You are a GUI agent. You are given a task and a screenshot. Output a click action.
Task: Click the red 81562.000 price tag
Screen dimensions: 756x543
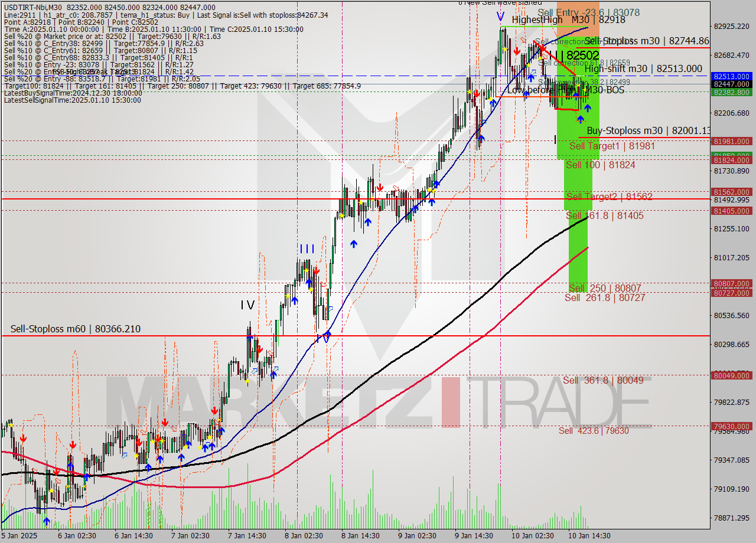(x=732, y=192)
